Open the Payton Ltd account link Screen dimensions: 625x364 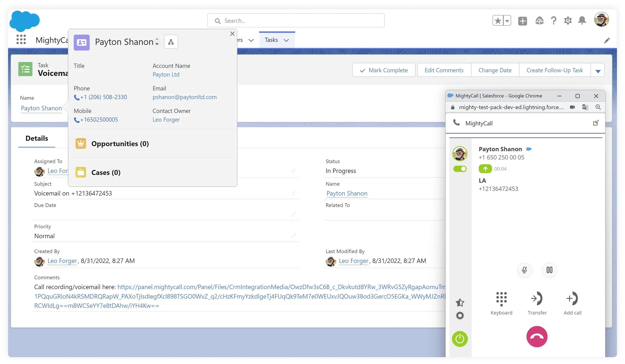166,74
